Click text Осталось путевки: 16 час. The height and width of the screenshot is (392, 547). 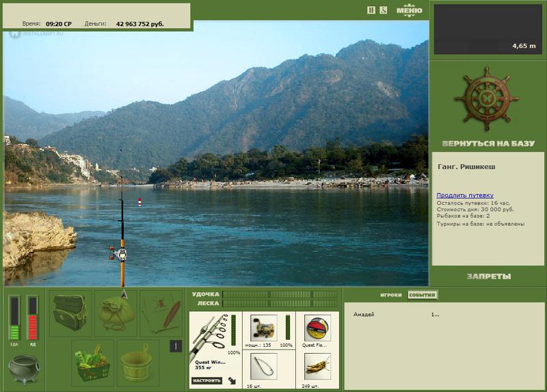coord(473,202)
